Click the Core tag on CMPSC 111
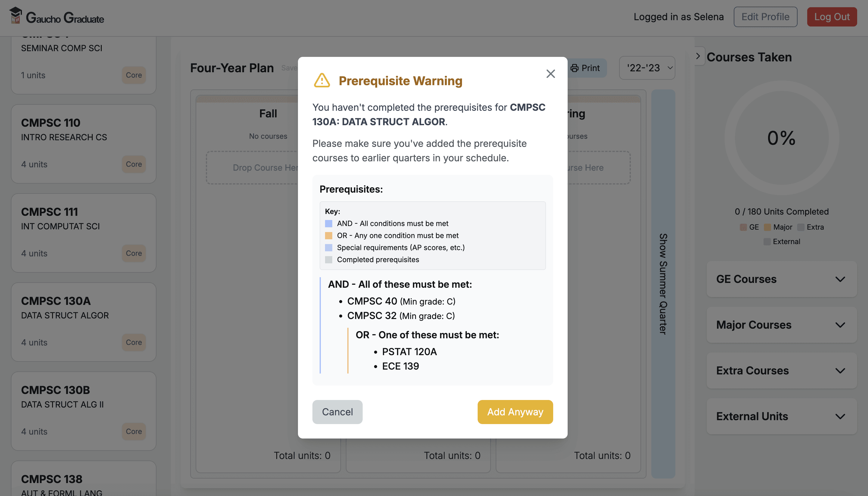 [134, 253]
